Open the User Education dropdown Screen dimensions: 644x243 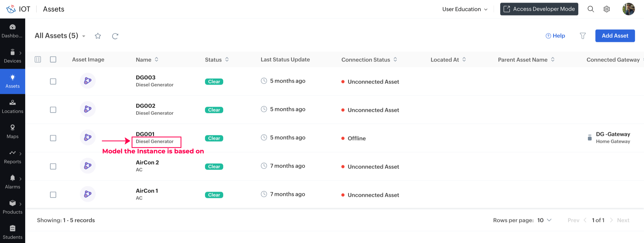(x=464, y=9)
